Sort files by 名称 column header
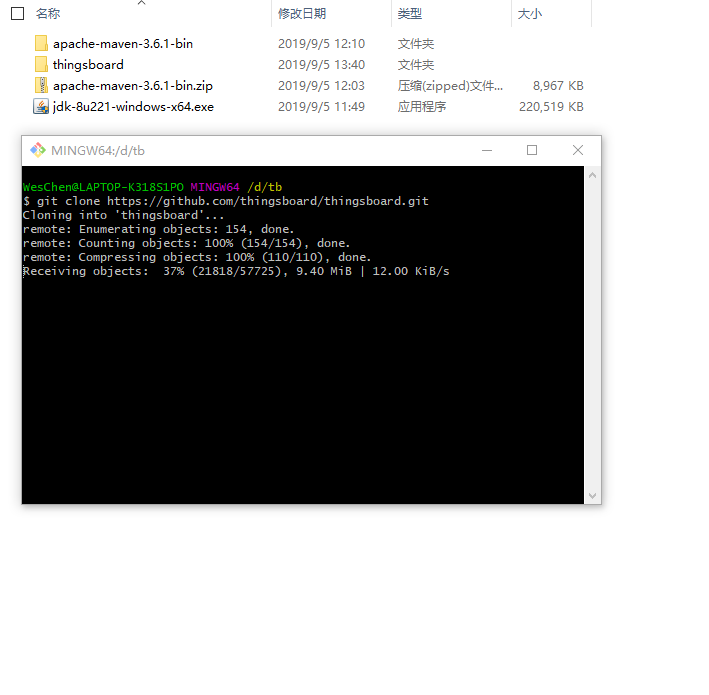 (x=48, y=14)
